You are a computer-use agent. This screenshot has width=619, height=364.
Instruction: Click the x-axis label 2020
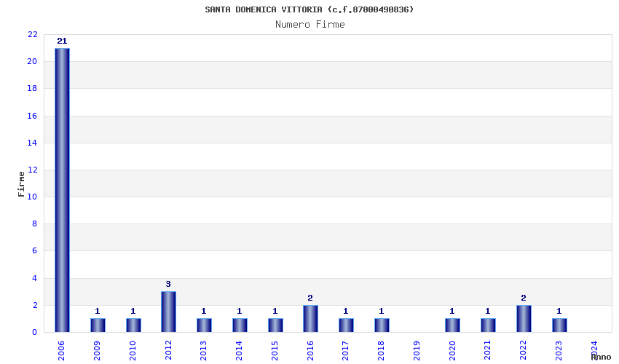pyautogui.click(x=452, y=351)
